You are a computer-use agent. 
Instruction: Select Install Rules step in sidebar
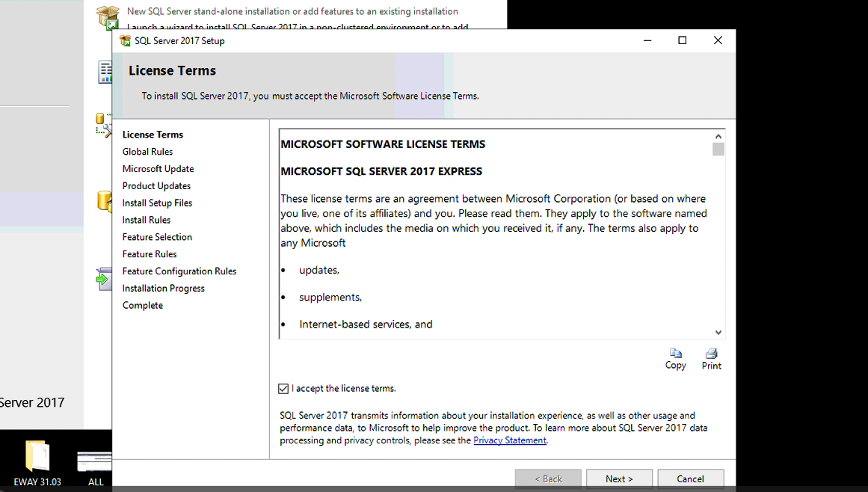tap(147, 220)
